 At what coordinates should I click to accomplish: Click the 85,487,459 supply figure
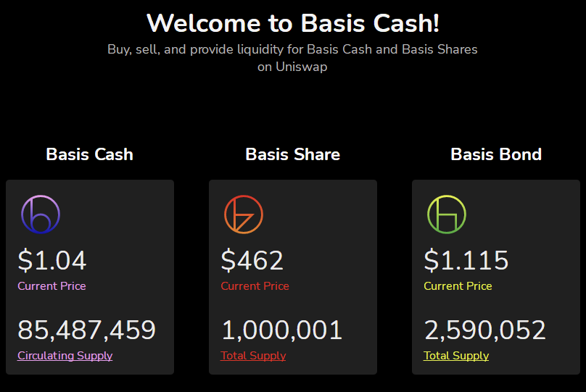point(87,330)
